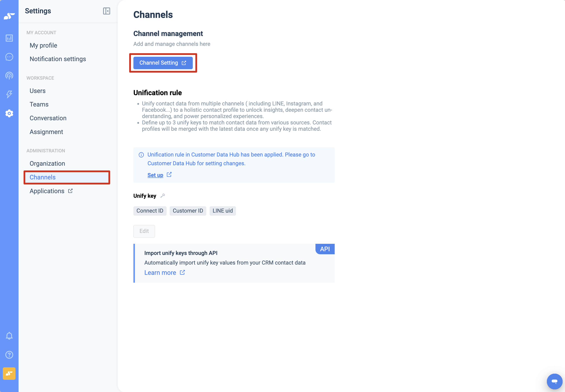
Task: Open the help question mark icon
Action: pyautogui.click(x=9, y=355)
